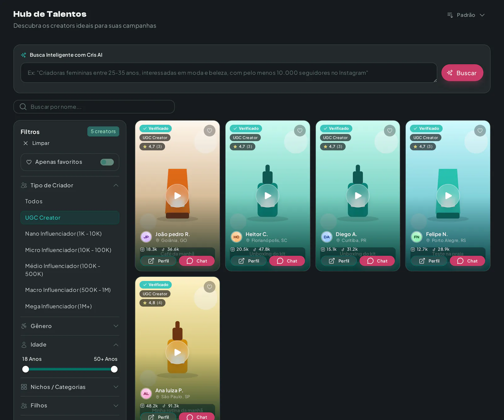
Task: Click Heitor C.'s HC avatar
Action: tap(237, 237)
